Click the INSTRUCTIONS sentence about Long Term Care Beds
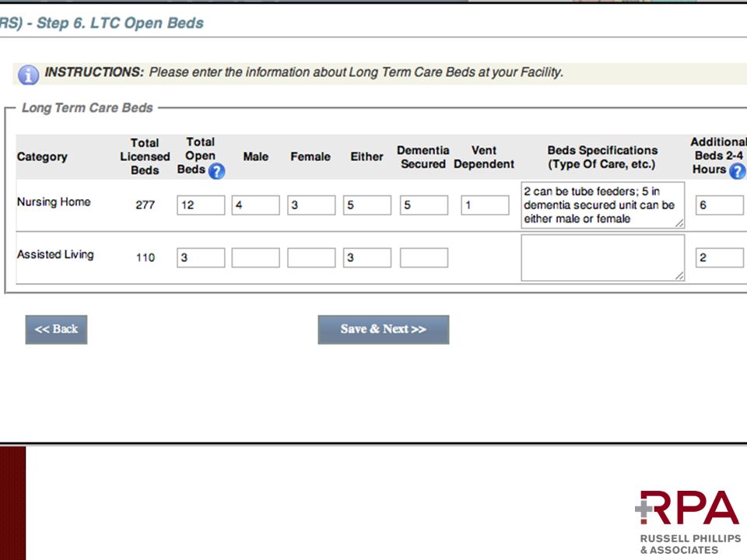This screenshot has height=560, width=747. (356, 72)
